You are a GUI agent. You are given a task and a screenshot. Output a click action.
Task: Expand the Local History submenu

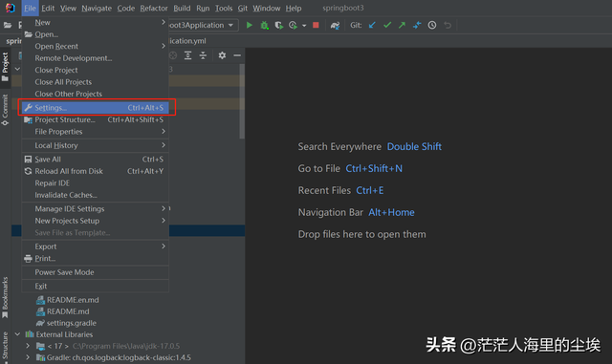click(x=96, y=145)
